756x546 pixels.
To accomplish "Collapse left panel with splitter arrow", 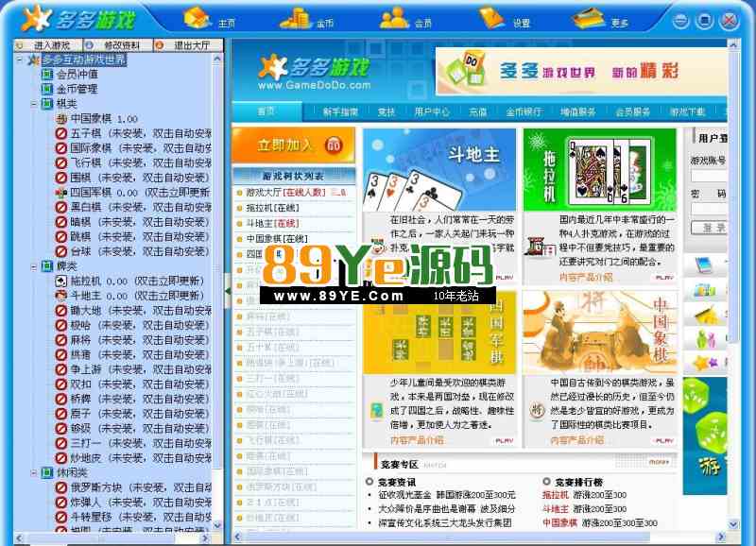I will pyautogui.click(x=228, y=291).
